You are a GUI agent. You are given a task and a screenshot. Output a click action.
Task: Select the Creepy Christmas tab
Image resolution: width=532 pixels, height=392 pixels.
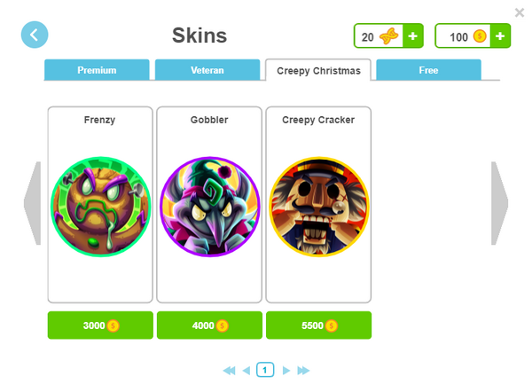(318, 70)
